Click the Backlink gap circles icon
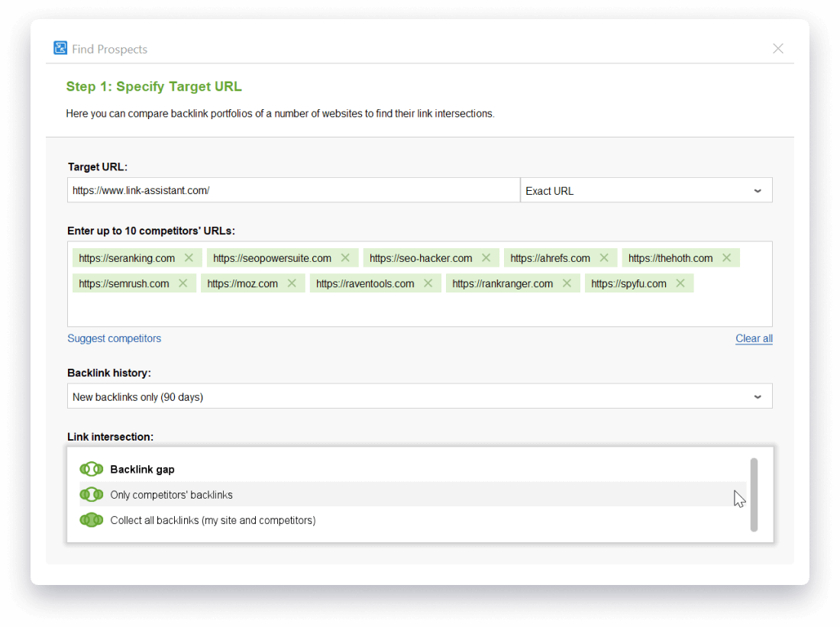The height and width of the screenshot is (627, 840). coord(92,470)
